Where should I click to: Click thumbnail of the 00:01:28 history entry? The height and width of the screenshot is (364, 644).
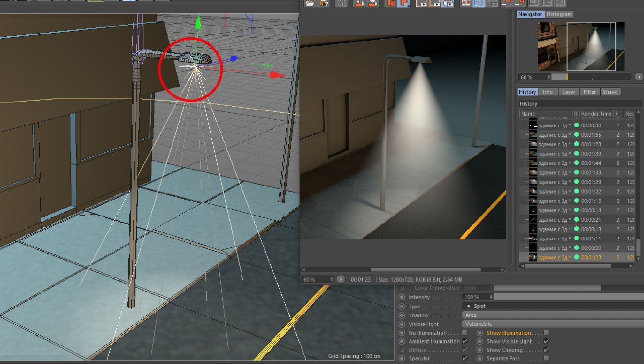pos(533,144)
